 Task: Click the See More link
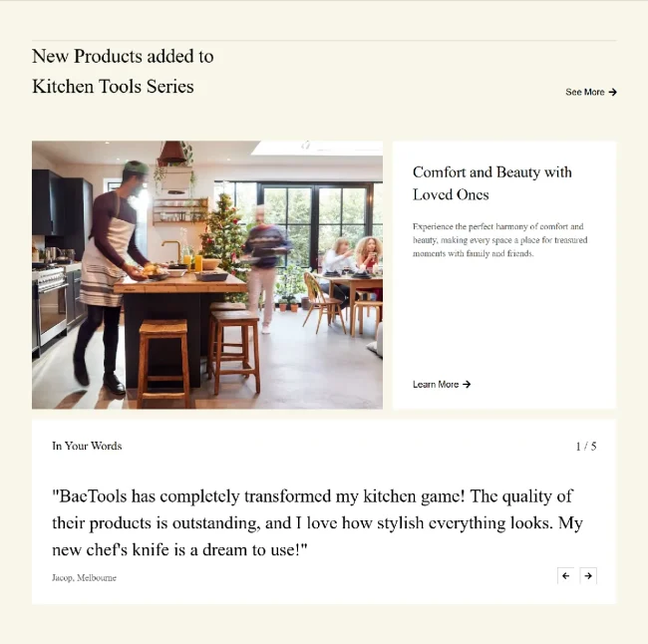pyautogui.click(x=590, y=92)
